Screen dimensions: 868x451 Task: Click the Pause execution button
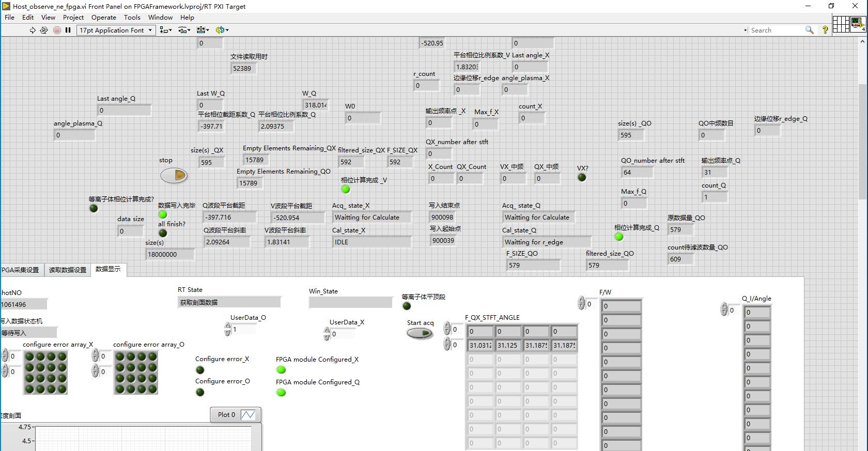[x=68, y=30]
